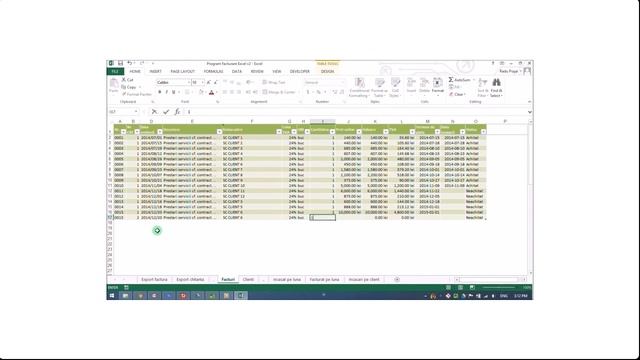Open Format as Table gallery
The height and width of the screenshot is (360, 640).
(x=380, y=88)
